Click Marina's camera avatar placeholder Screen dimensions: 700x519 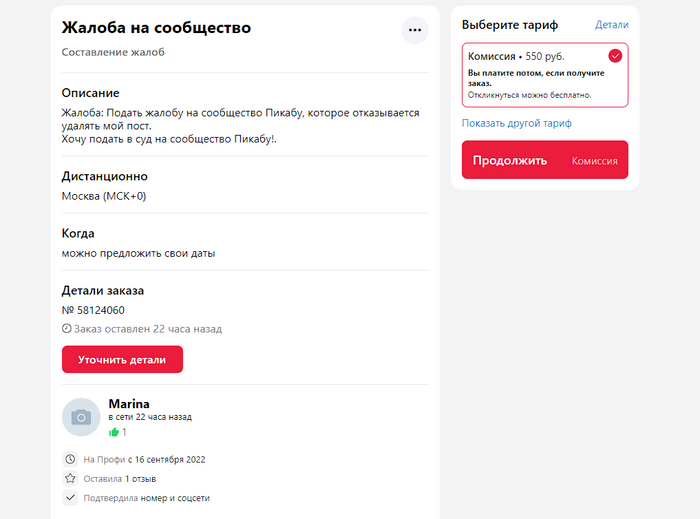click(x=81, y=417)
